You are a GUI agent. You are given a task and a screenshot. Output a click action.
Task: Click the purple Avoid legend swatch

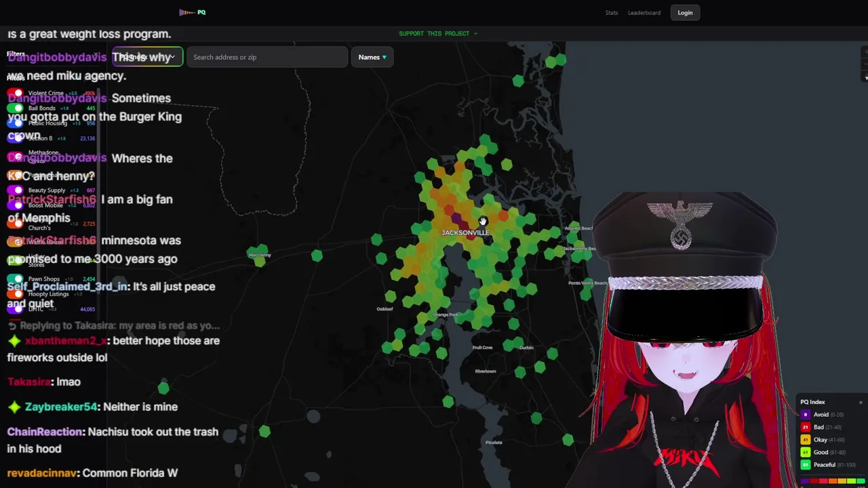(806, 415)
